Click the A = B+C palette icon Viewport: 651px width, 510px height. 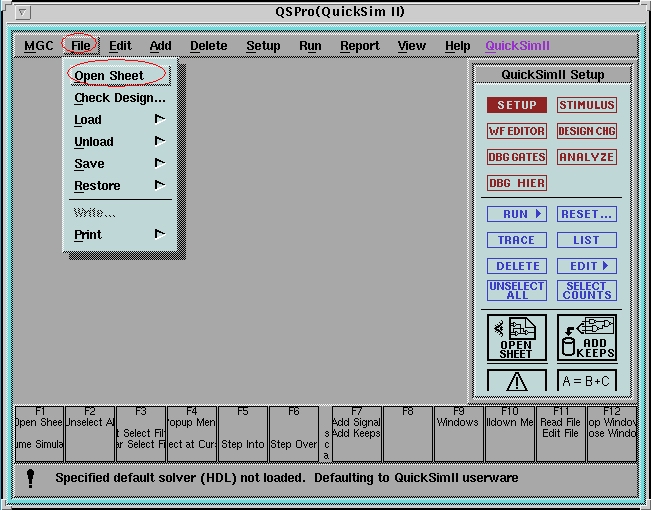click(587, 381)
